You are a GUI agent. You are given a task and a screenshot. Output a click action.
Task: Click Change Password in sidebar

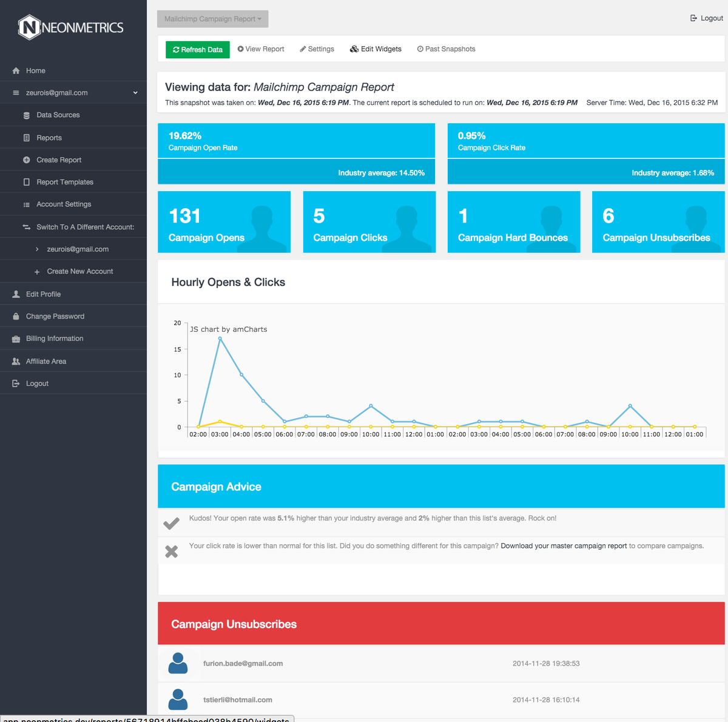(73, 317)
